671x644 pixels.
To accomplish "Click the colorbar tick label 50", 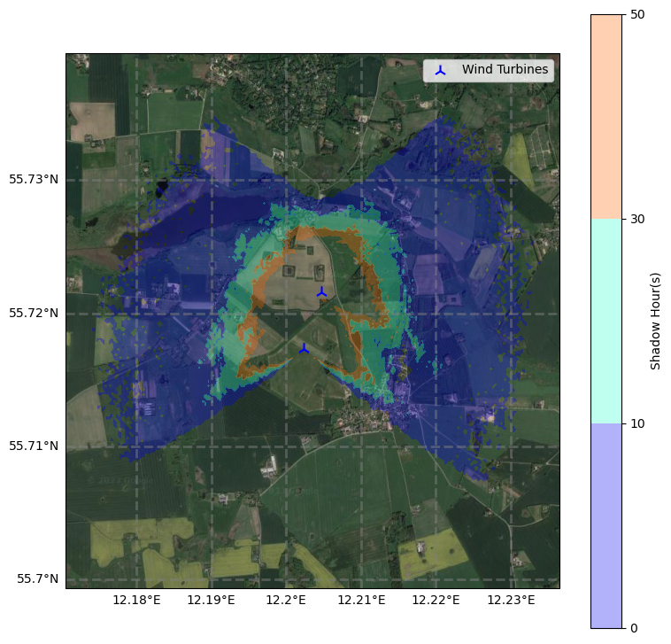I will (636, 14).
